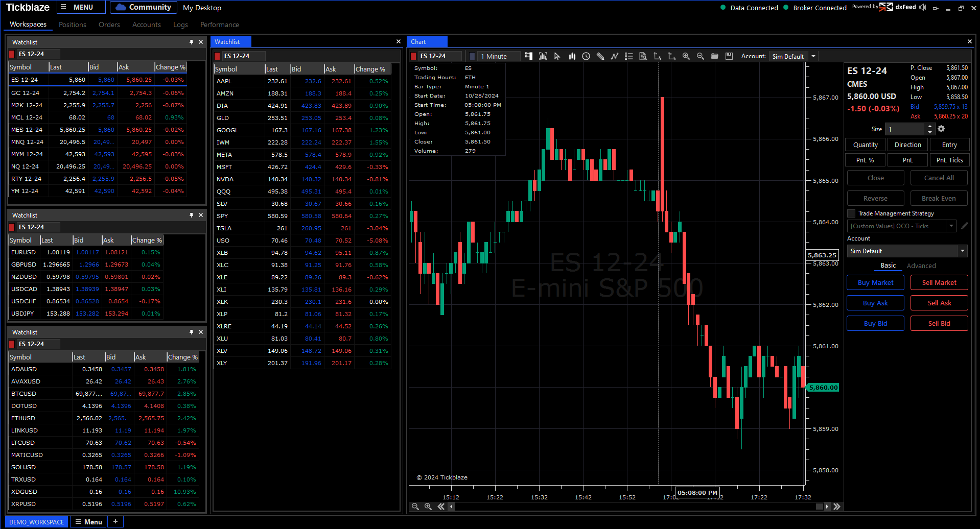Pin the top-left Watchlist panel
The image size is (980, 529).
192,42
